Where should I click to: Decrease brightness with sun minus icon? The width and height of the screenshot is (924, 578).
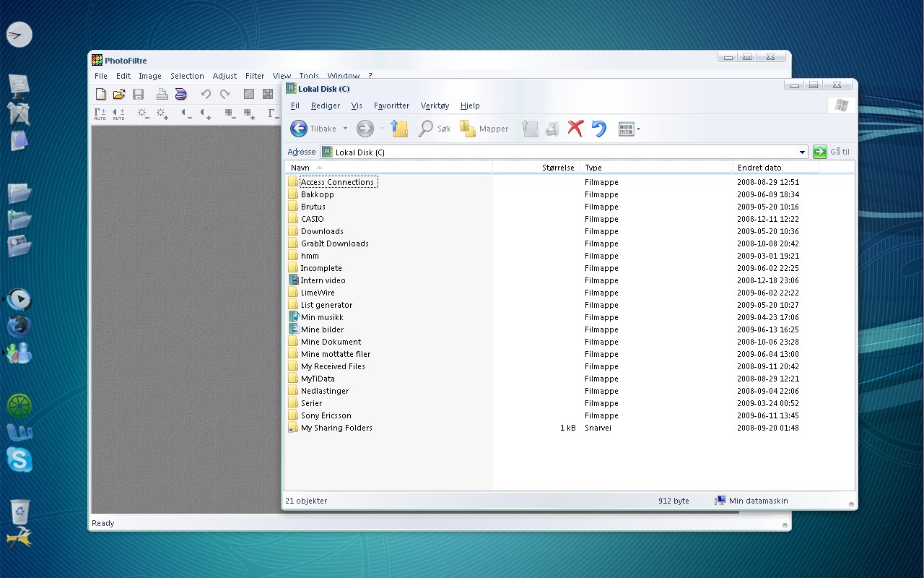[143, 113]
